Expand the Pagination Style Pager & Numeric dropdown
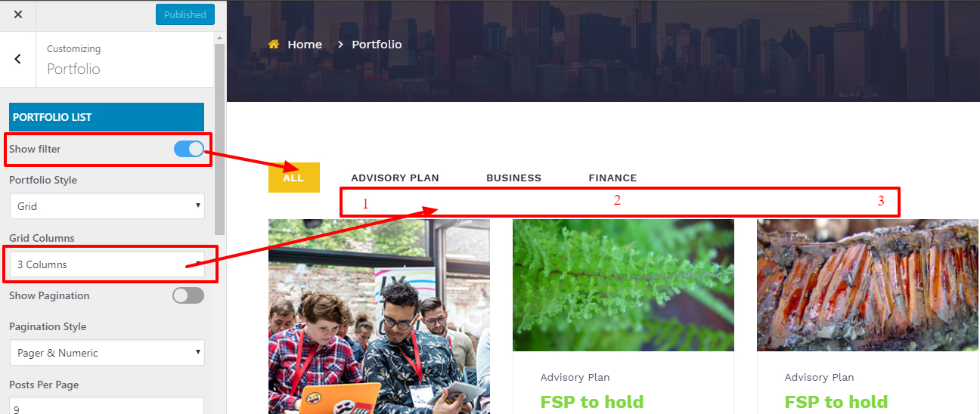The image size is (980, 414). (x=107, y=353)
